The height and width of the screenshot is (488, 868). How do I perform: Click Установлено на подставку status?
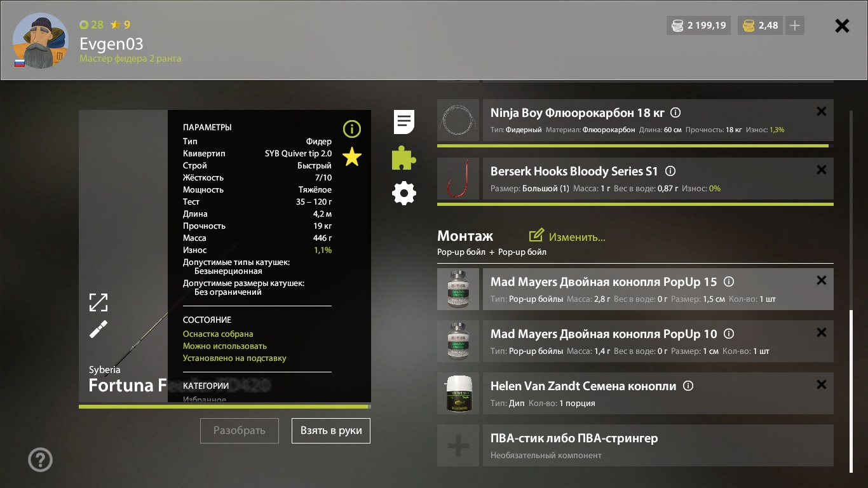(x=234, y=358)
